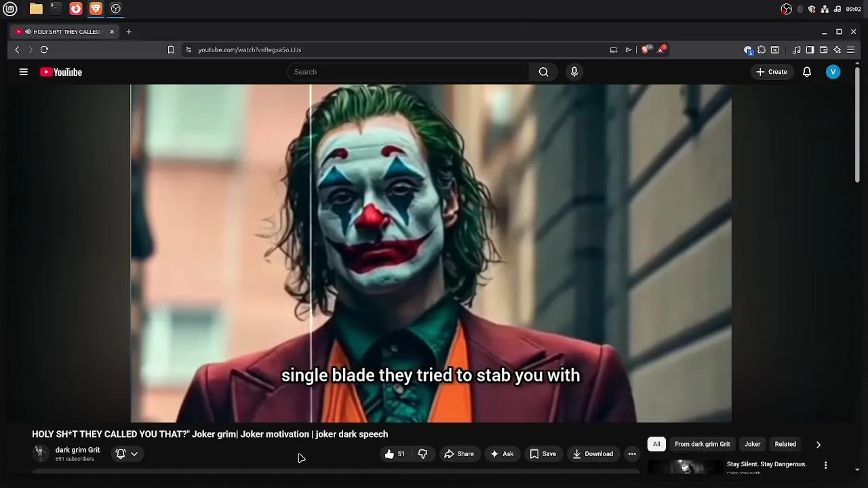The width and height of the screenshot is (868, 488).
Task: Click the tab search icon in toolbar
Action: 774,49
